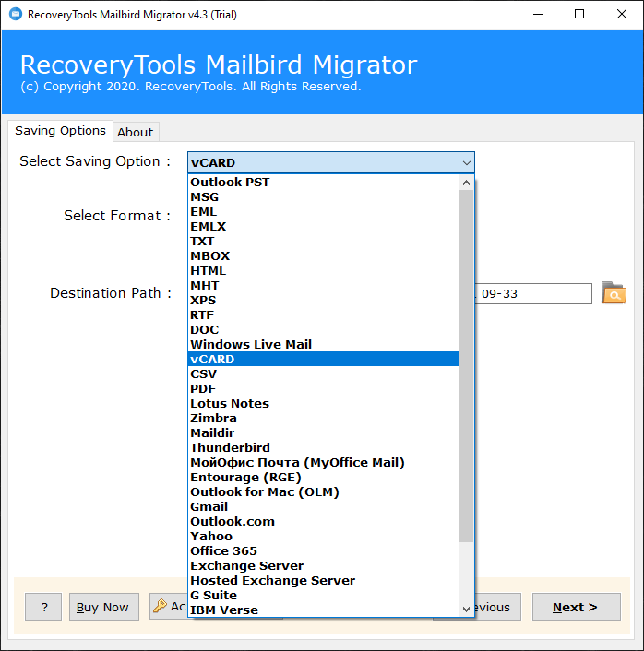
Task: Open the Saving Options tab
Action: coord(60,130)
